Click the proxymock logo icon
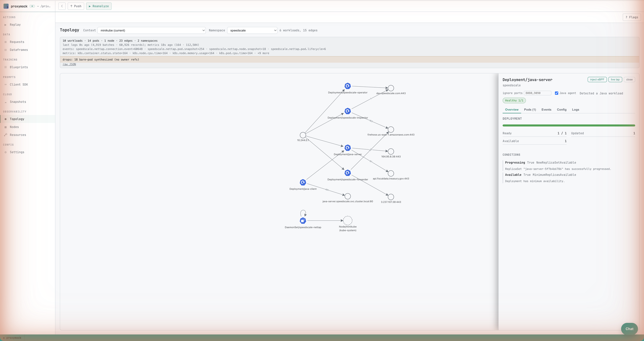 pyautogui.click(x=6, y=6)
